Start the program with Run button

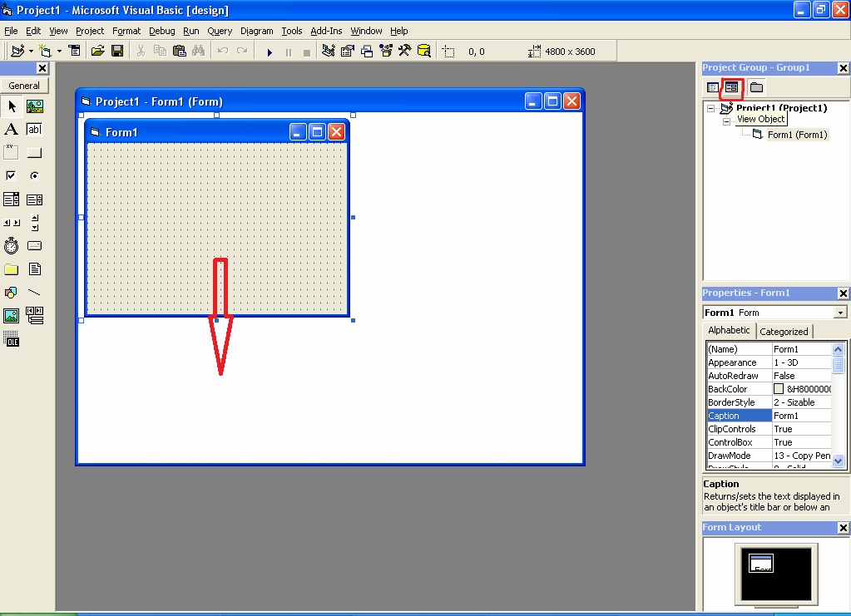(x=270, y=52)
